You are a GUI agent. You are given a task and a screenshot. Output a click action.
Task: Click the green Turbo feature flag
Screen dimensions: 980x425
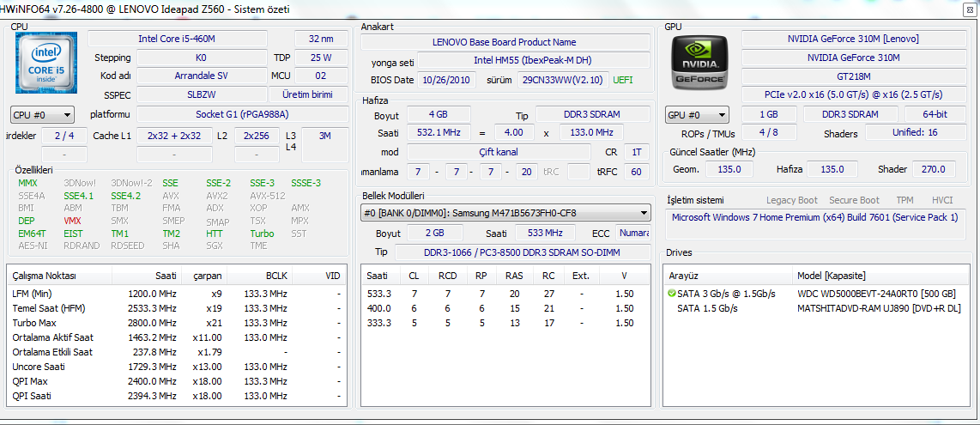click(x=262, y=234)
